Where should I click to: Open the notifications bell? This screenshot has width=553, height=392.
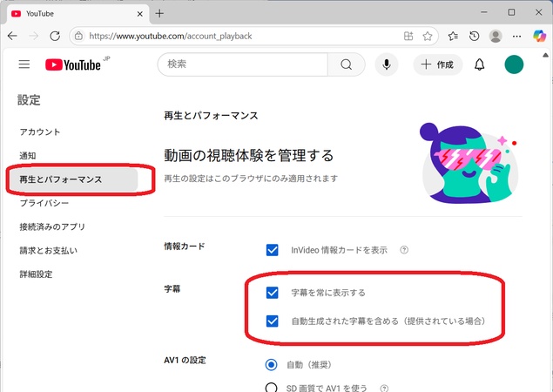[479, 64]
